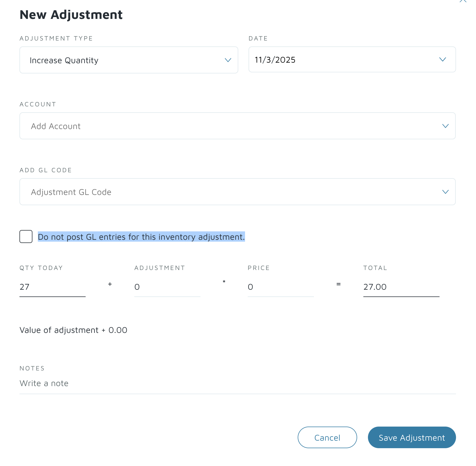This screenshot has width=476, height=466.
Task: Click the Qty Today field showing 27
Action: (x=52, y=287)
